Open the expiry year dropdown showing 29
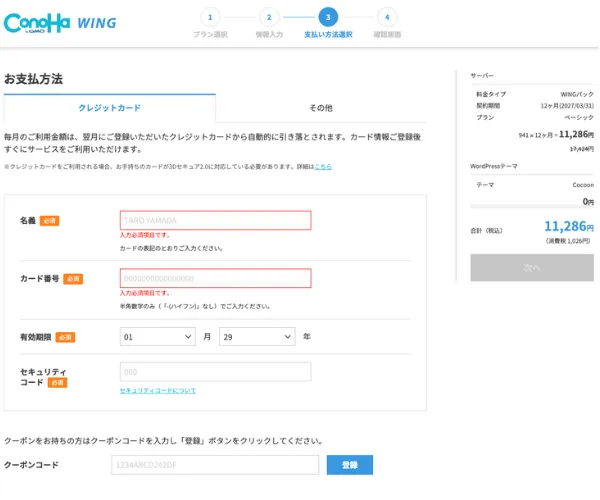 pos(257,337)
